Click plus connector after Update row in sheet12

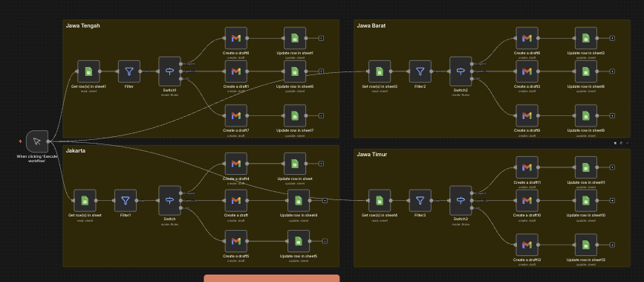point(612,245)
